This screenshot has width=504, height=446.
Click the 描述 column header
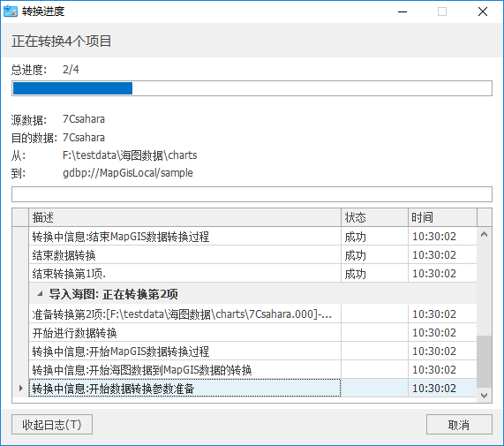click(x=184, y=217)
